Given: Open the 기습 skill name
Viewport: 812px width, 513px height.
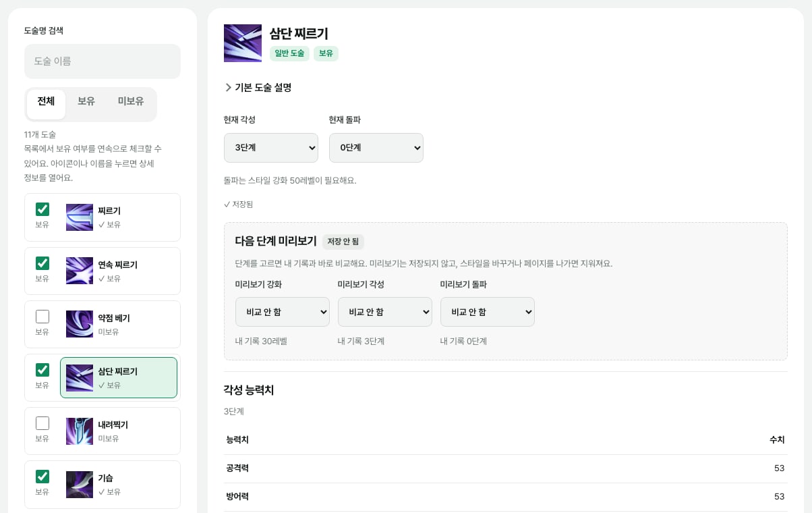Looking at the screenshot, I should 106,478.
